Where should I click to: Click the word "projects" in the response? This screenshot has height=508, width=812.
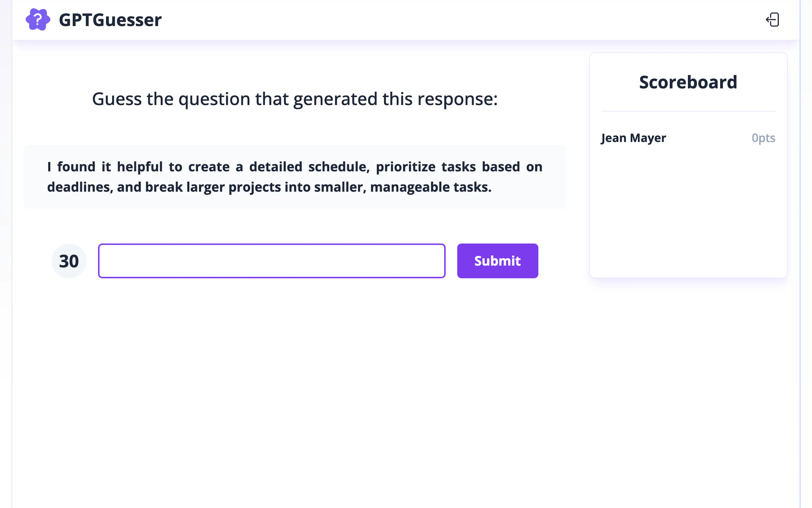click(254, 187)
